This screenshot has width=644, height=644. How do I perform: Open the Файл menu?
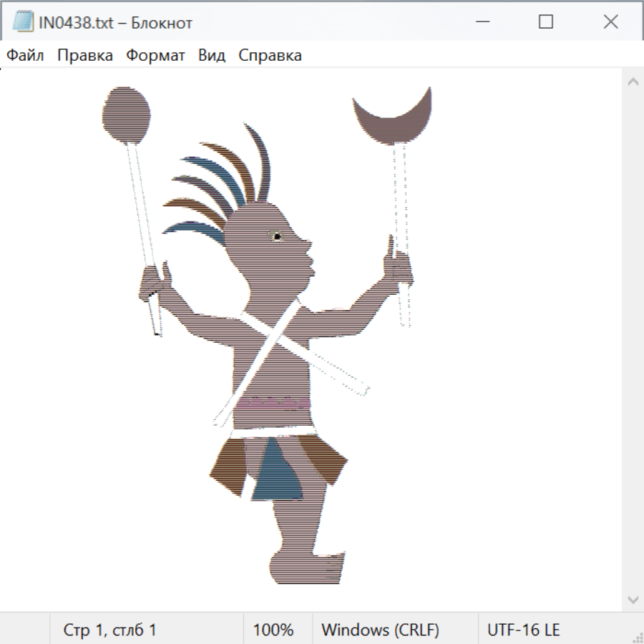point(26,56)
